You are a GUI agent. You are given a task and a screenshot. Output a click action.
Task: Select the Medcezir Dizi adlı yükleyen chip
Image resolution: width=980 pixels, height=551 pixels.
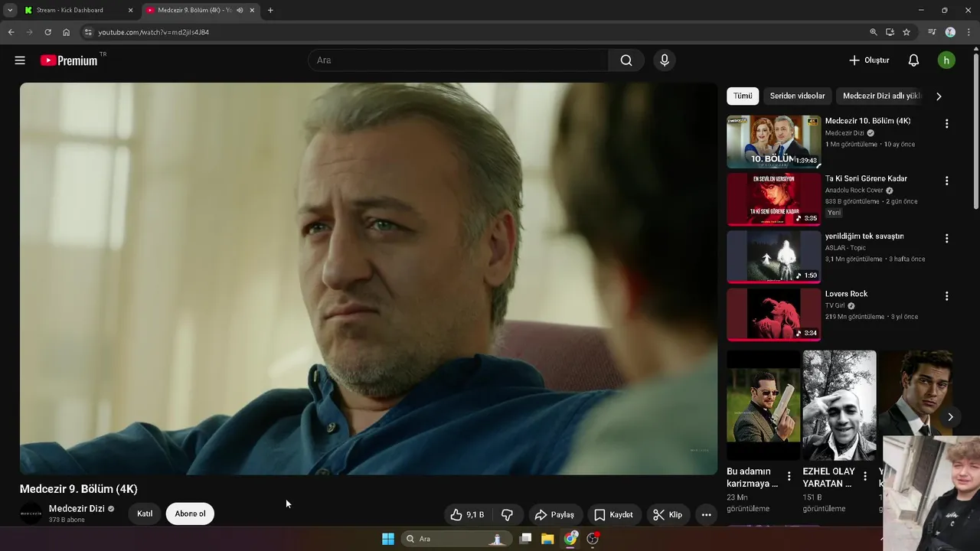(x=880, y=96)
